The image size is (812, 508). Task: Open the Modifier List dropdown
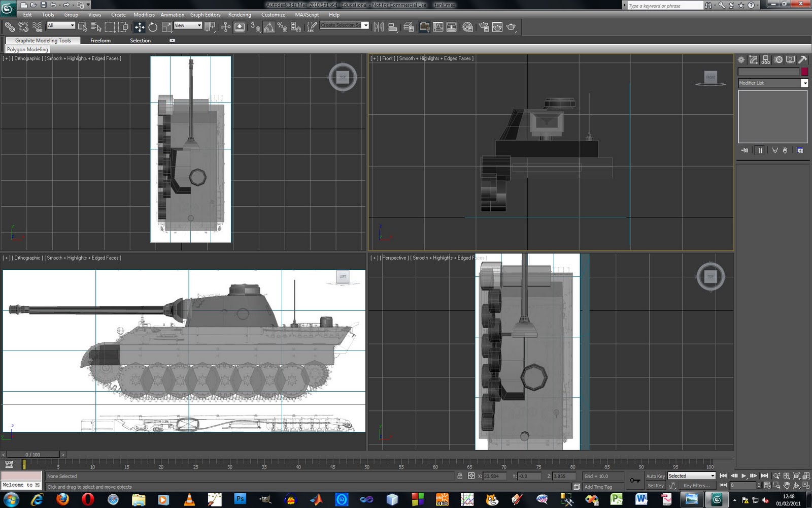(x=805, y=83)
